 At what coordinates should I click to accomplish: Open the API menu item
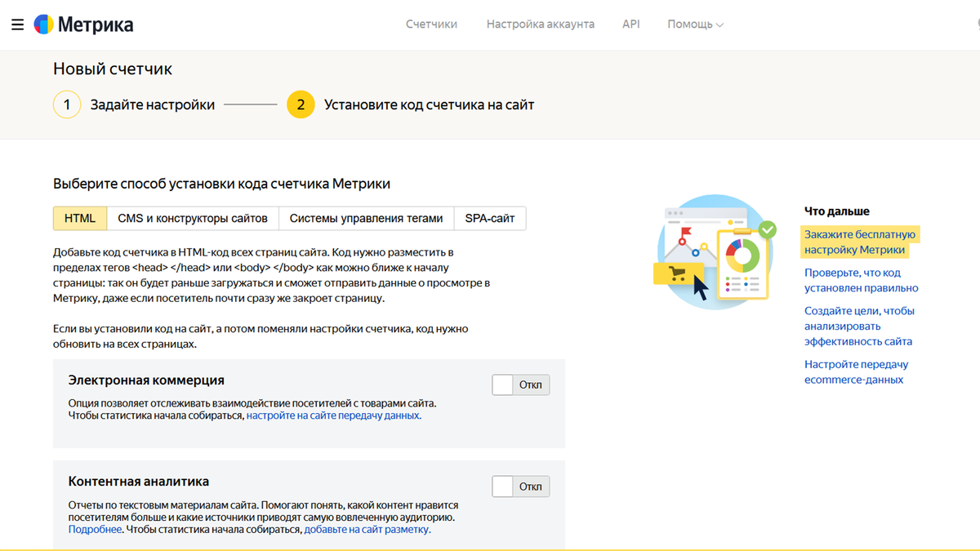pyautogui.click(x=630, y=24)
